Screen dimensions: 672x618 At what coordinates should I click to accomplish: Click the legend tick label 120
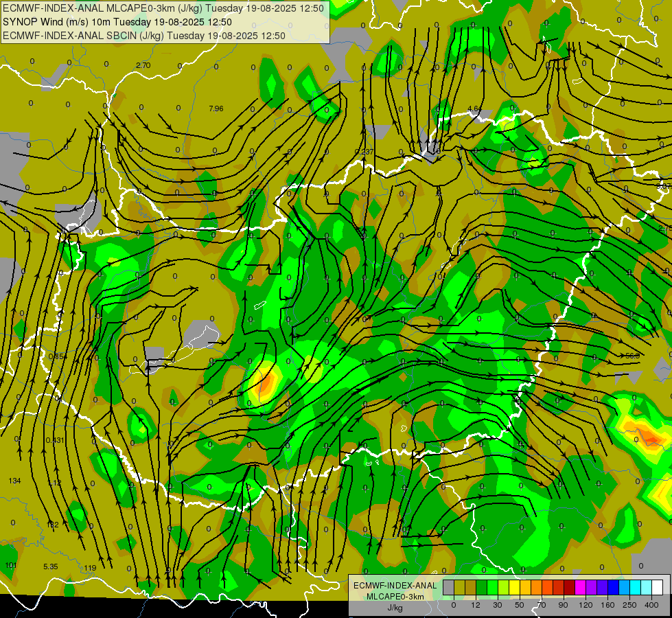point(586,605)
